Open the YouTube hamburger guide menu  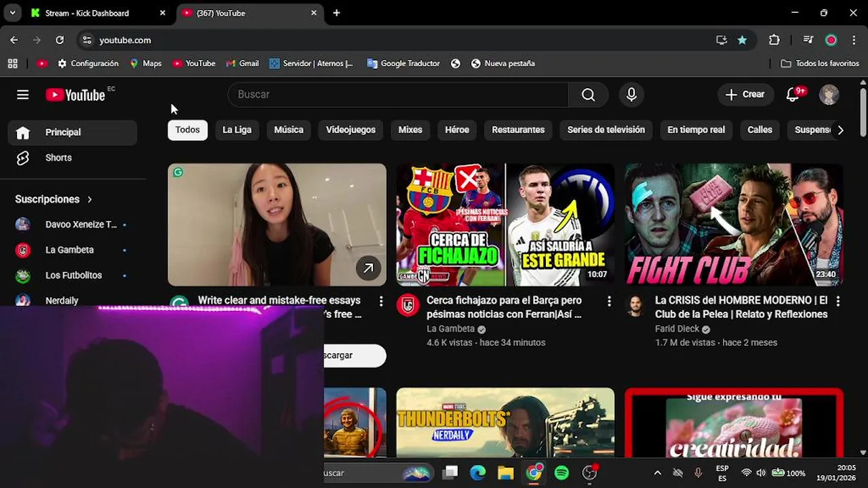tap(22, 95)
